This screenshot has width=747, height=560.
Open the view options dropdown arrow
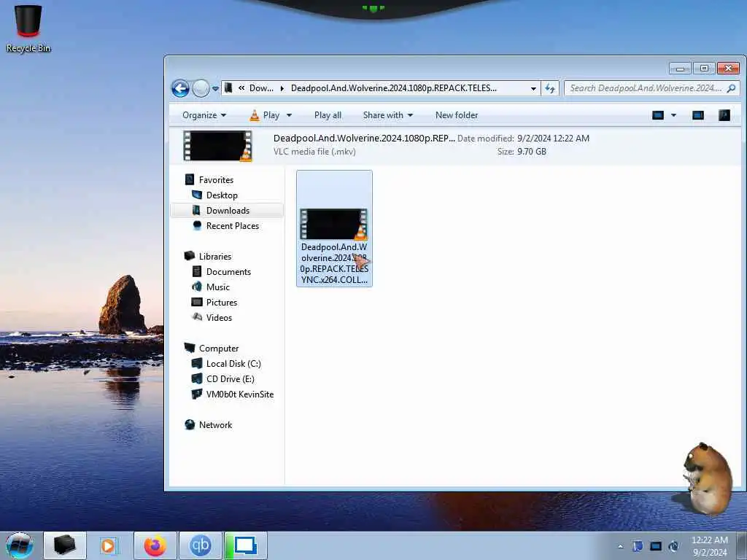673,115
